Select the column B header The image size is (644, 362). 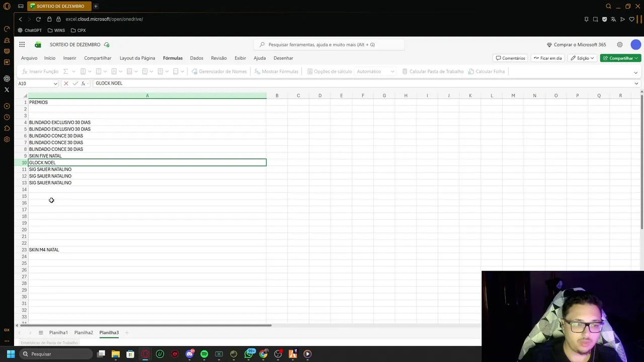pos(277,96)
